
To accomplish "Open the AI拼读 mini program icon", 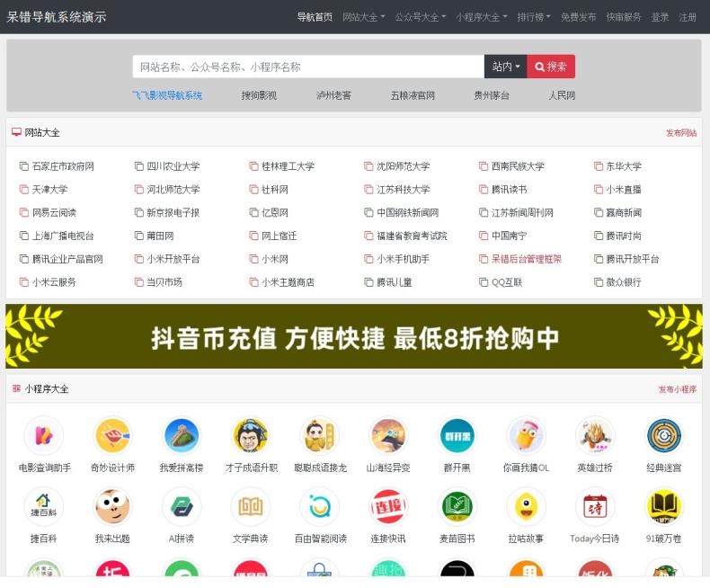I will tap(182, 506).
